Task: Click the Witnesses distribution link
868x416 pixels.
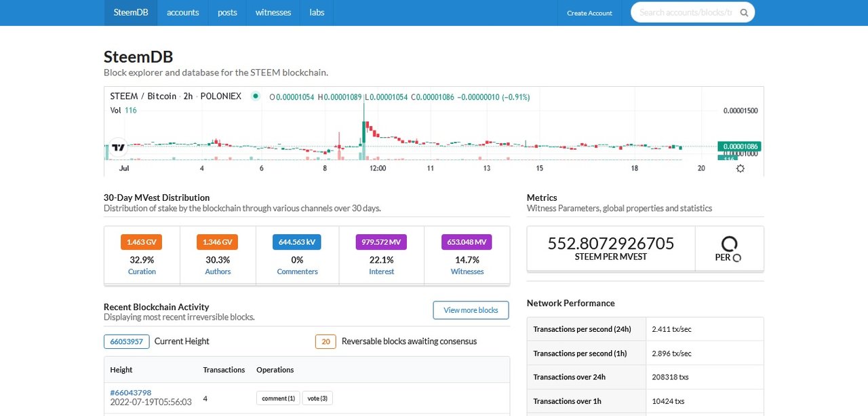Action: coord(467,271)
